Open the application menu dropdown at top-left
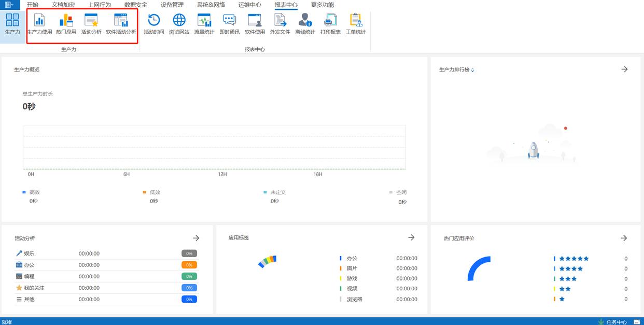 (9, 5)
